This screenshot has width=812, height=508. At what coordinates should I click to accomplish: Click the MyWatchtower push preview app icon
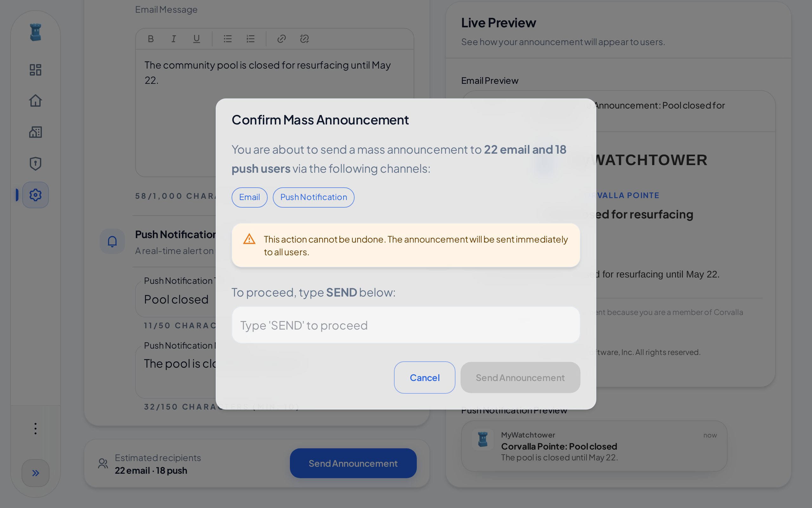(482, 439)
